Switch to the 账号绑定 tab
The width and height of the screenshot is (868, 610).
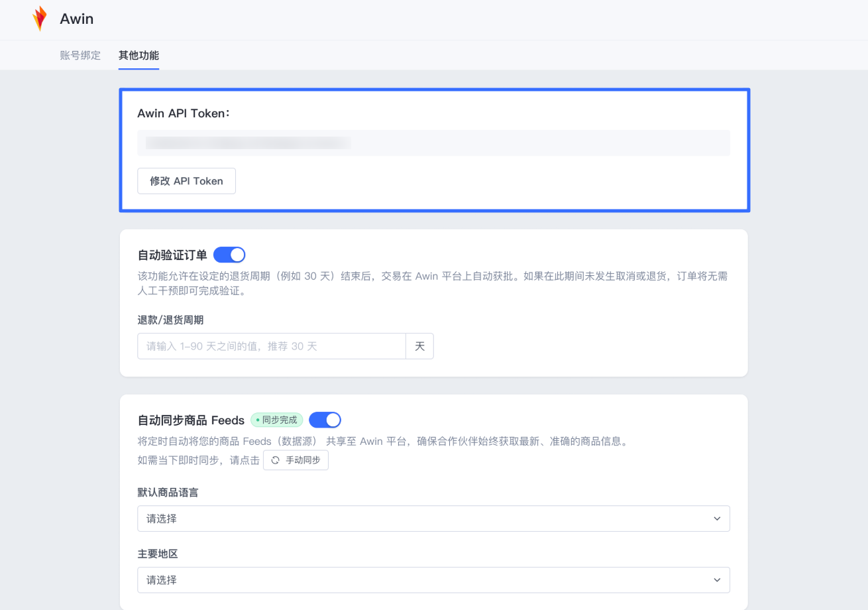click(x=80, y=56)
